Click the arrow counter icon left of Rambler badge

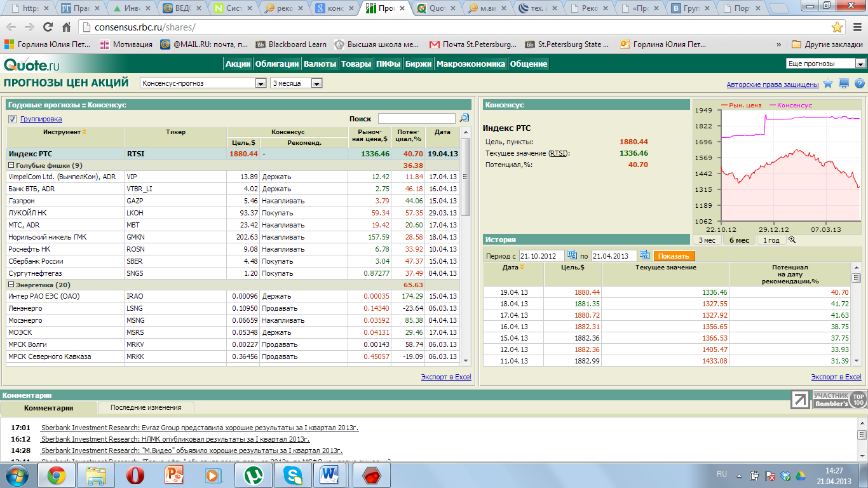(801, 400)
